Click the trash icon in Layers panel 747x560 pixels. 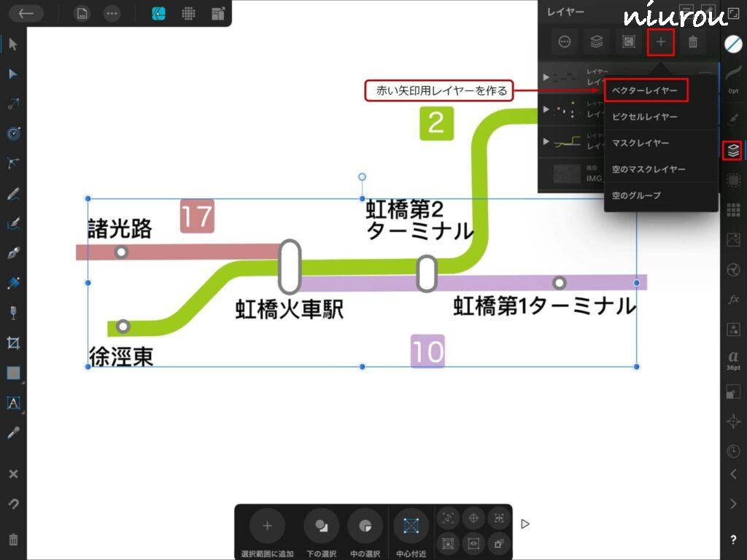tap(693, 42)
